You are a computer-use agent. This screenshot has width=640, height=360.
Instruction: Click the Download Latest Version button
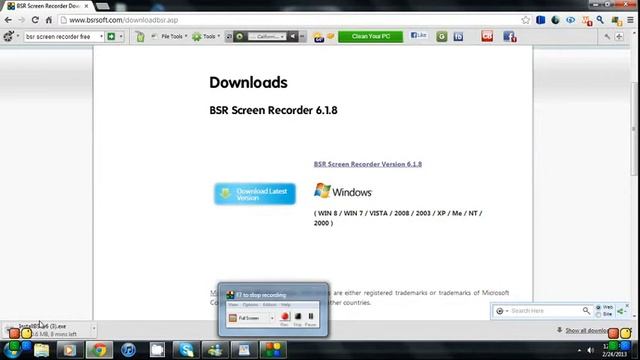255,194
